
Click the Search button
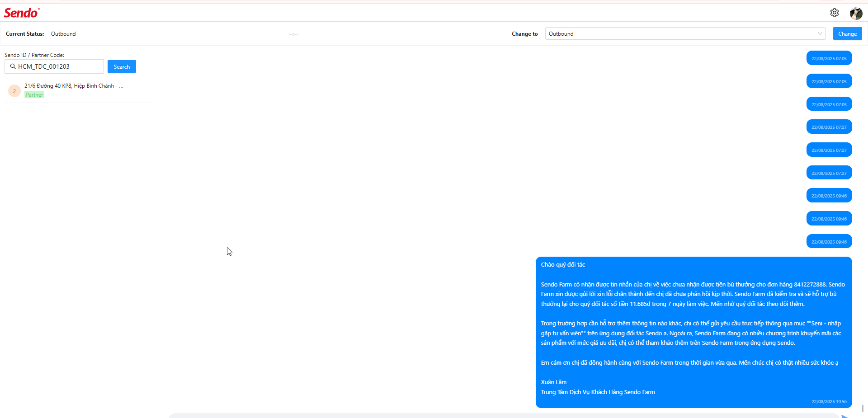click(x=122, y=66)
